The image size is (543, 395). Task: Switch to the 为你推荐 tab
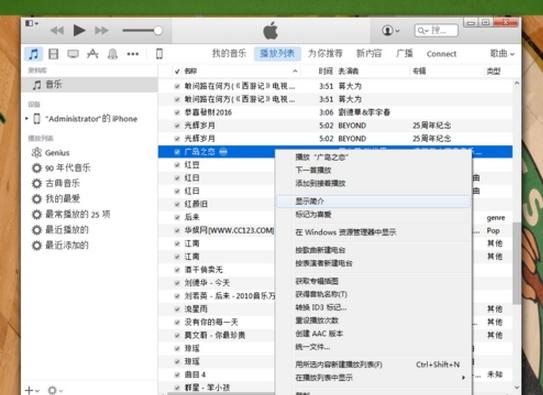pos(325,53)
